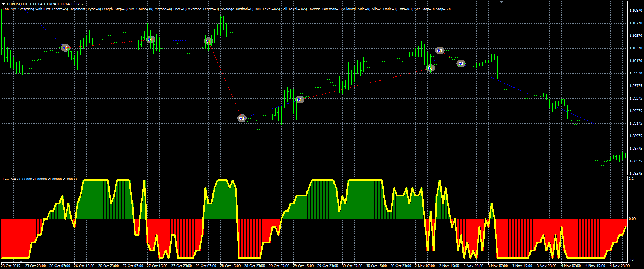644x269 pixels.
Task: Select the lowest trade marker near 1.09175
Action: point(242,118)
